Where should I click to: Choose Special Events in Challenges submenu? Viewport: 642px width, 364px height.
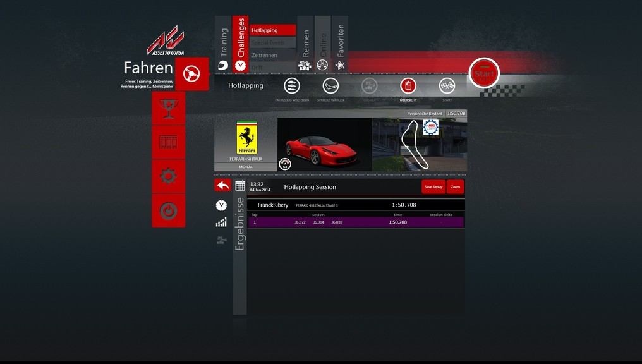tap(273, 42)
